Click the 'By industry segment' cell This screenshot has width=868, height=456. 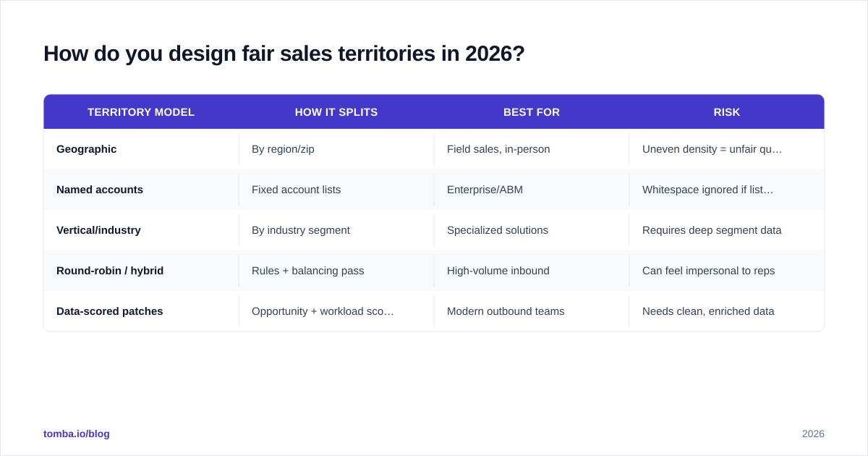(x=336, y=230)
